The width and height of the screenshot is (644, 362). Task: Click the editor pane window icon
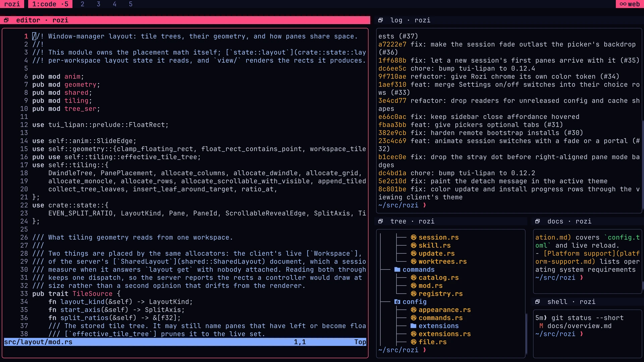tap(6, 20)
